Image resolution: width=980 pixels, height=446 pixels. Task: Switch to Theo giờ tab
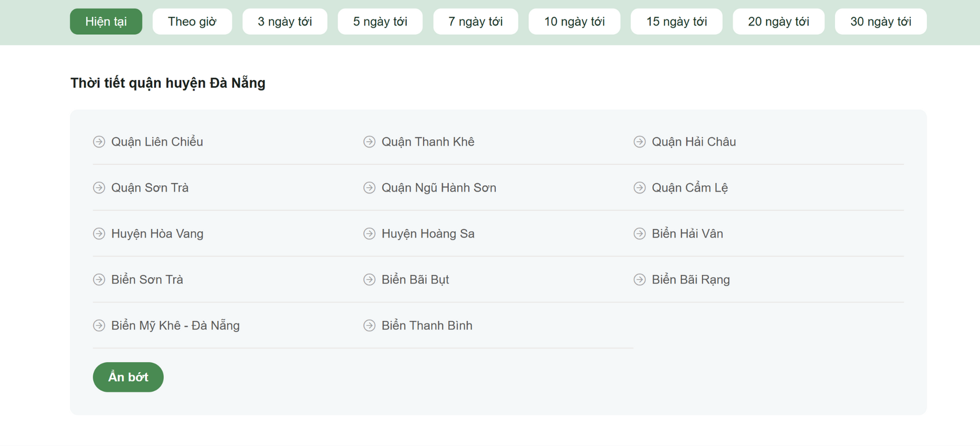coord(192,21)
